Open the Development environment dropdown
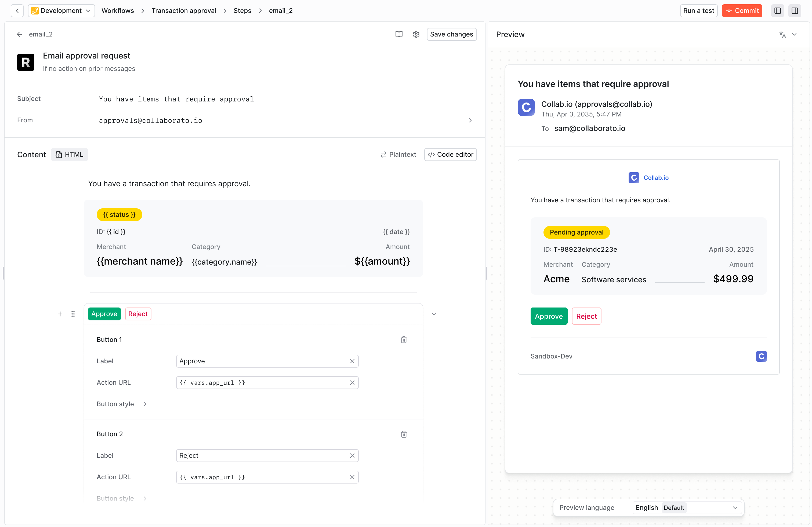The height and width of the screenshot is (527, 812). click(61, 10)
